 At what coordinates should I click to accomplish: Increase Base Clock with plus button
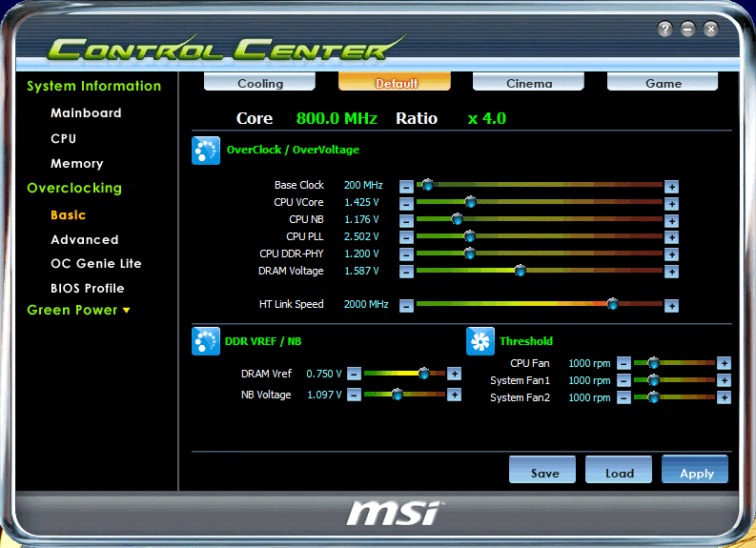pos(671,187)
